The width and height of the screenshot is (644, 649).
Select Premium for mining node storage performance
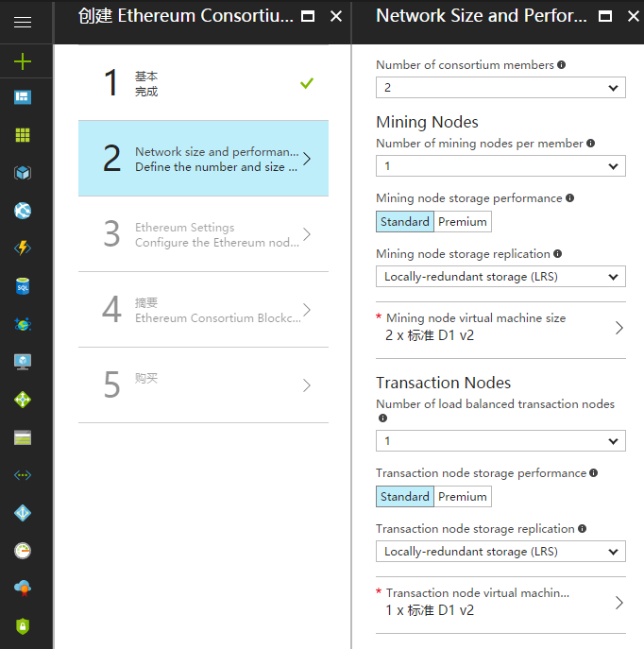click(463, 222)
